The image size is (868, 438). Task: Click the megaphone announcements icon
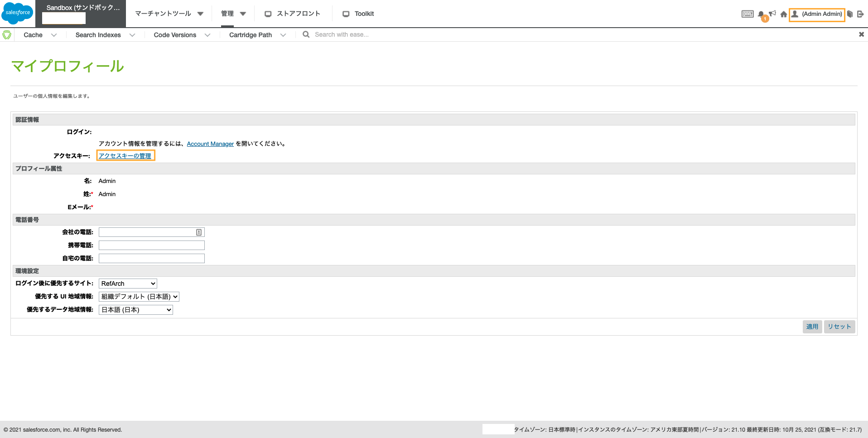pyautogui.click(x=772, y=13)
